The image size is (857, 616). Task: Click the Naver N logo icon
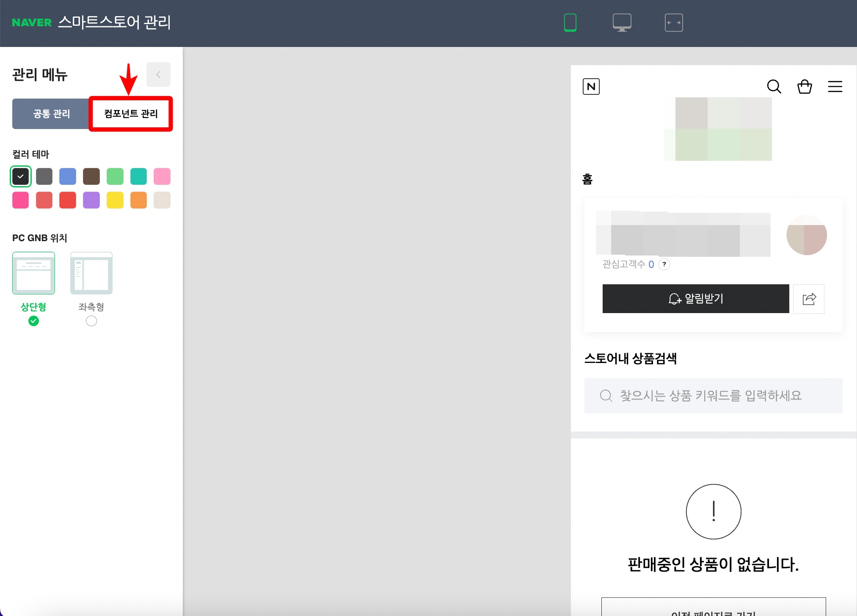point(591,87)
